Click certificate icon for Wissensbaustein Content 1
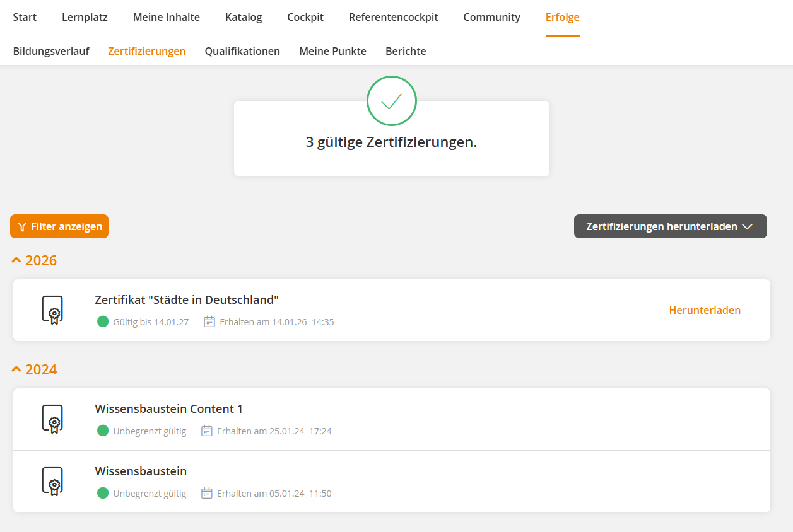Viewport: 793px width, 532px height. click(52, 419)
